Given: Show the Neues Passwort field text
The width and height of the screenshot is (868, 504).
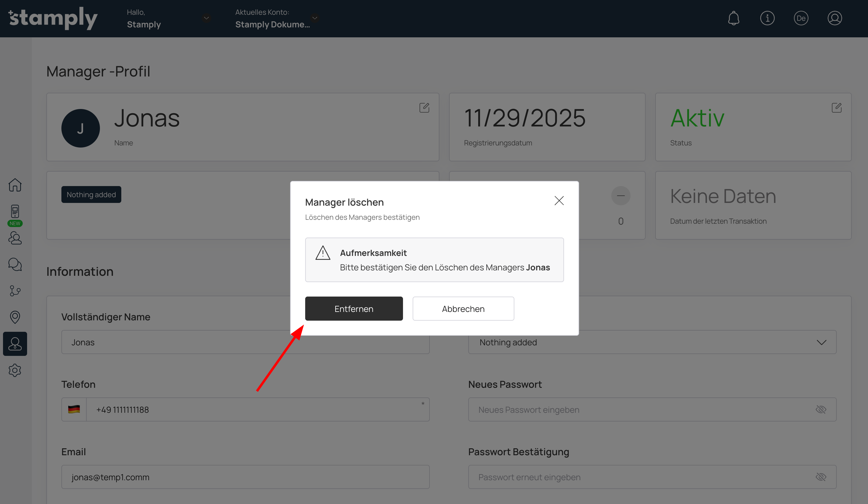Looking at the screenshot, I should coord(821,409).
